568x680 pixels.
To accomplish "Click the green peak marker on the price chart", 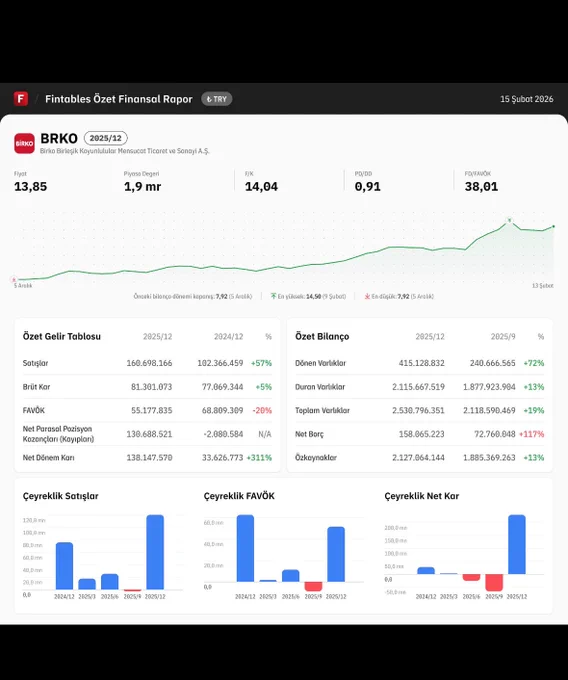I will click(509, 220).
